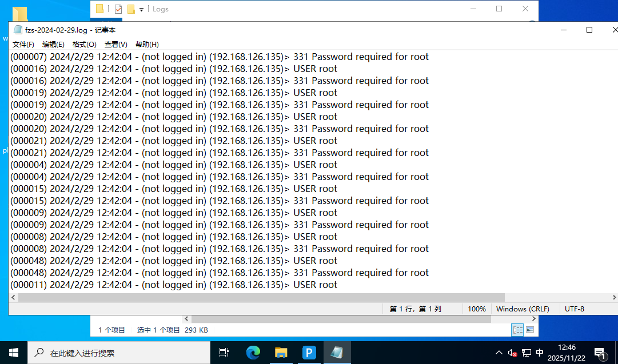This screenshot has width=618, height=364.
Task: Click line (000019) 331 Password required
Action: pyautogui.click(x=220, y=105)
